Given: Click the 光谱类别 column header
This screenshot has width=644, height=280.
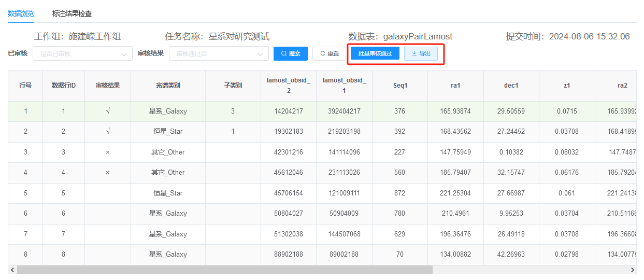Looking at the screenshot, I should point(168,86).
